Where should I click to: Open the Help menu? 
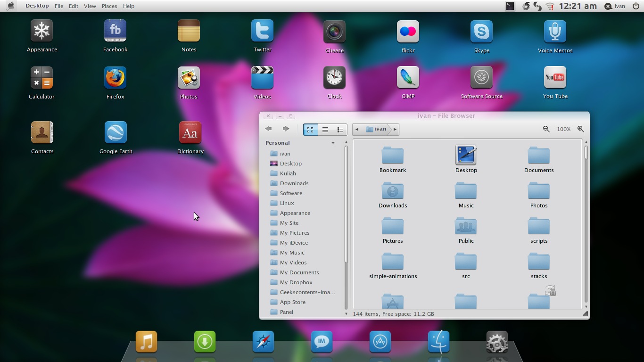pyautogui.click(x=129, y=6)
